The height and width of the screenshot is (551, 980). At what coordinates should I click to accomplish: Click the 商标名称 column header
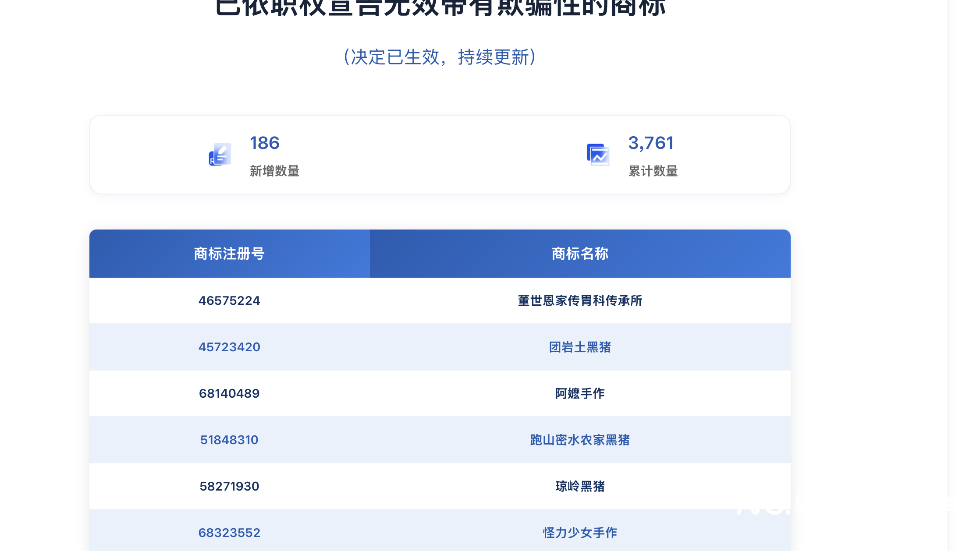580,254
